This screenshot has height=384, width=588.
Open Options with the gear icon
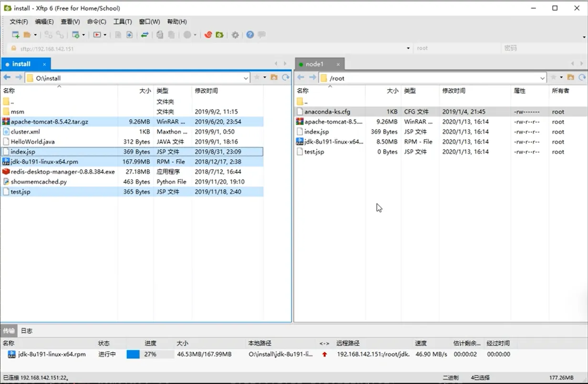tap(235, 35)
